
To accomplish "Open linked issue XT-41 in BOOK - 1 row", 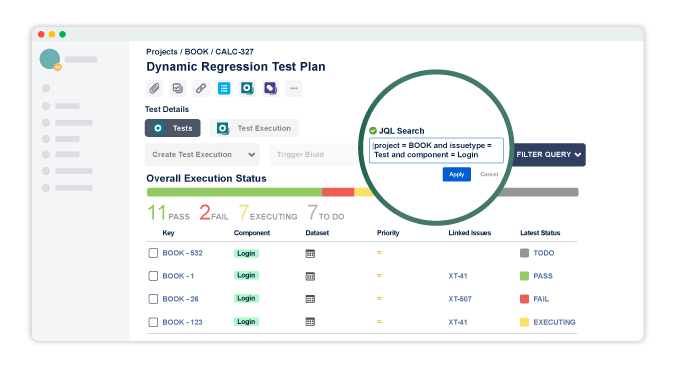I will click(458, 276).
